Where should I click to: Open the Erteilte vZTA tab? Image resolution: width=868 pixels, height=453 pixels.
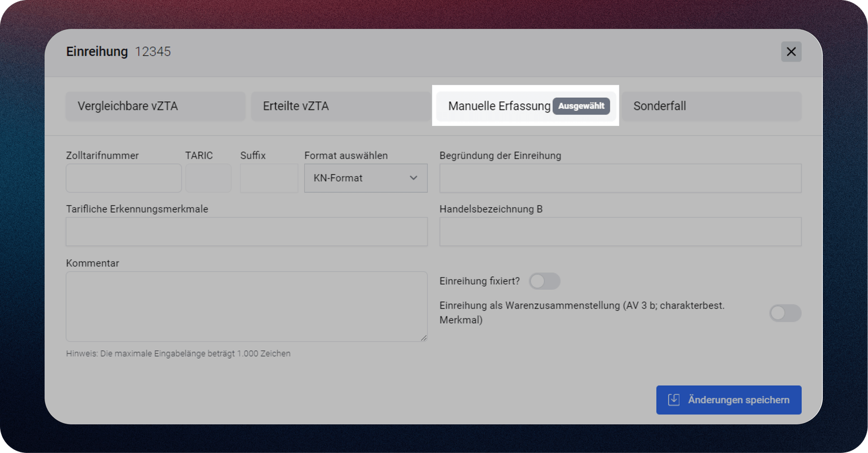[x=340, y=106]
